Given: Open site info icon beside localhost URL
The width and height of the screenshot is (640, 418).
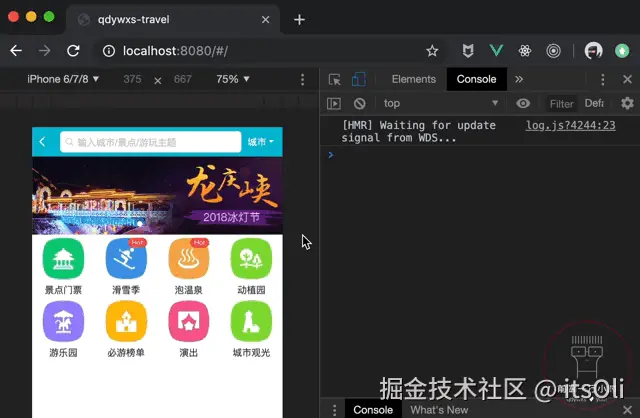Looking at the screenshot, I should (109, 51).
